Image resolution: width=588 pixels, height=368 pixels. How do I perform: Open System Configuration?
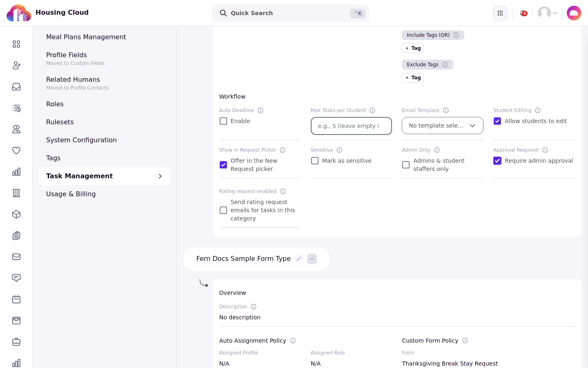105,140
